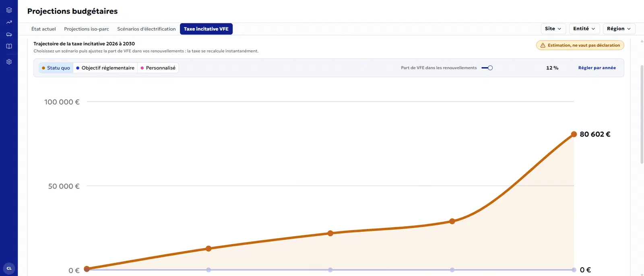Open the layers icon in sidebar
The image size is (644, 276).
9,10
